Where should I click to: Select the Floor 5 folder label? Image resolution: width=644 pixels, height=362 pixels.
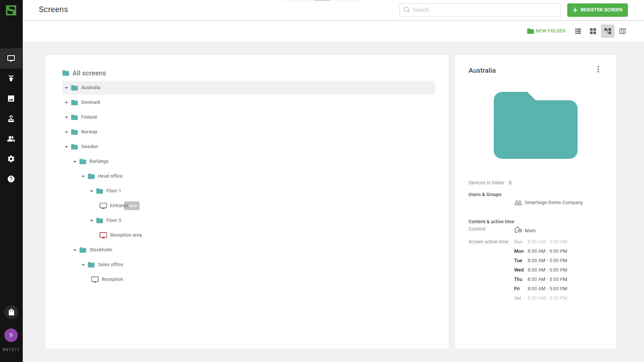(114, 220)
